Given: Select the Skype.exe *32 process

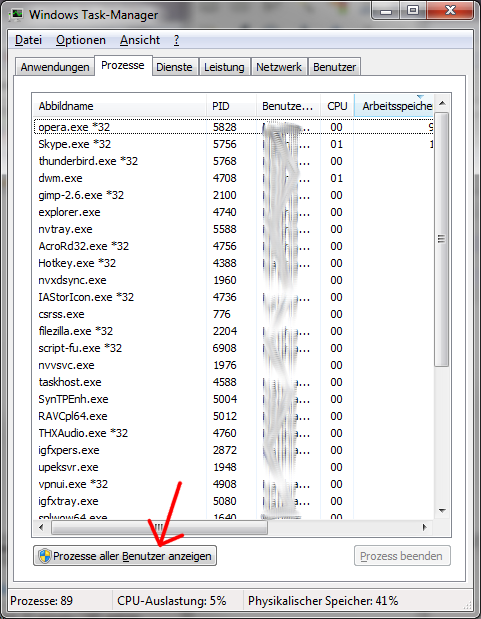Looking at the screenshot, I should [233, 144].
